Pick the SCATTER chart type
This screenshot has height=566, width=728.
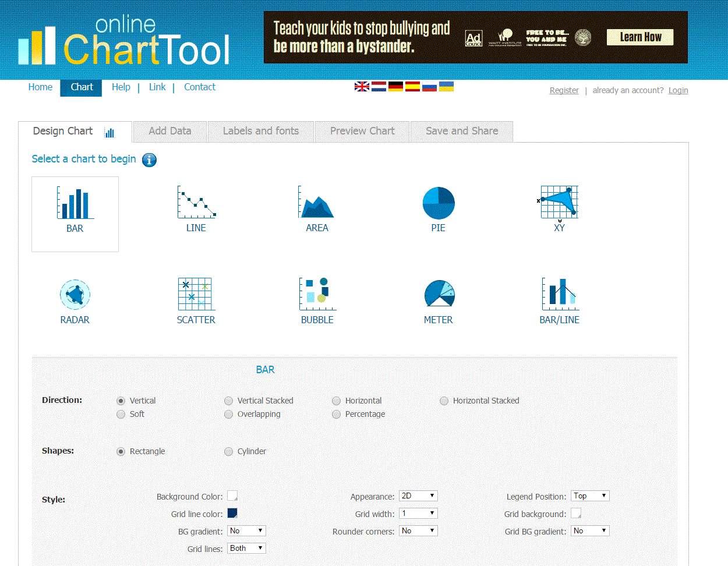point(196,294)
